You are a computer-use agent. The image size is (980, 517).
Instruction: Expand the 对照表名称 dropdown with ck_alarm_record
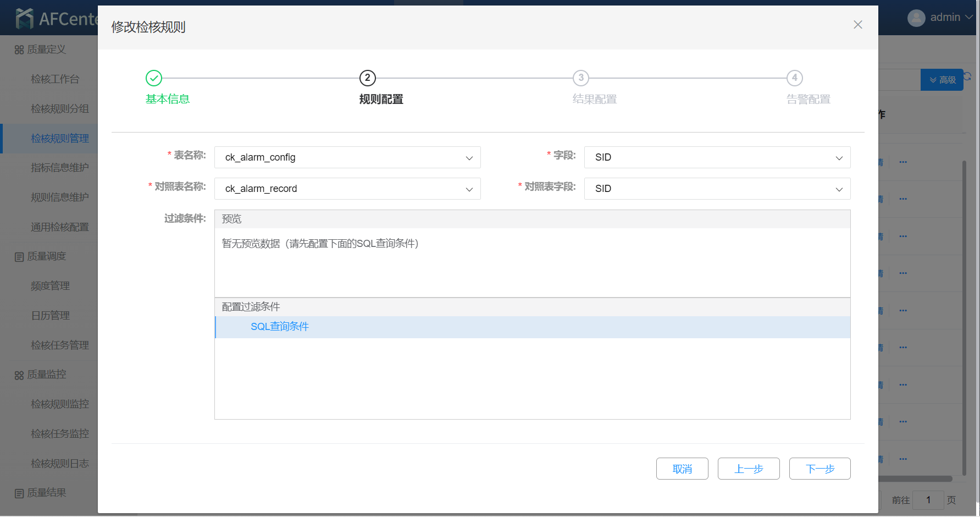tap(347, 189)
